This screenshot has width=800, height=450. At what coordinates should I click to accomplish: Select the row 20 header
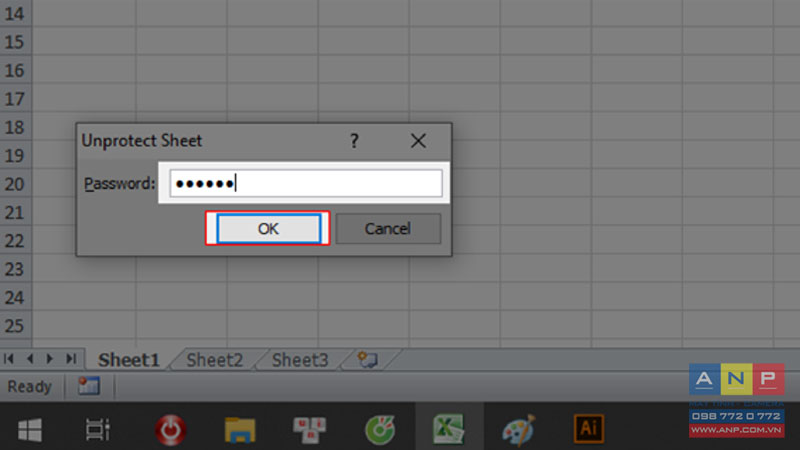point(15,184)
